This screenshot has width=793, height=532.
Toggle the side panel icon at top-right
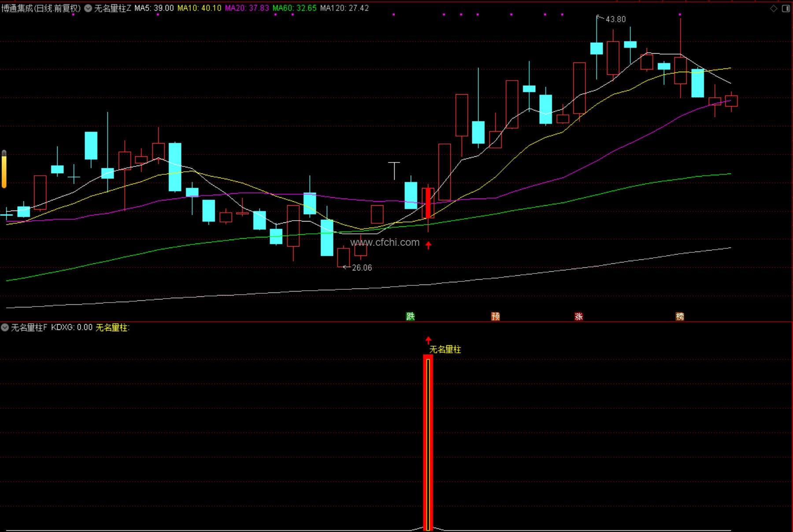click(x=786, y=8)
